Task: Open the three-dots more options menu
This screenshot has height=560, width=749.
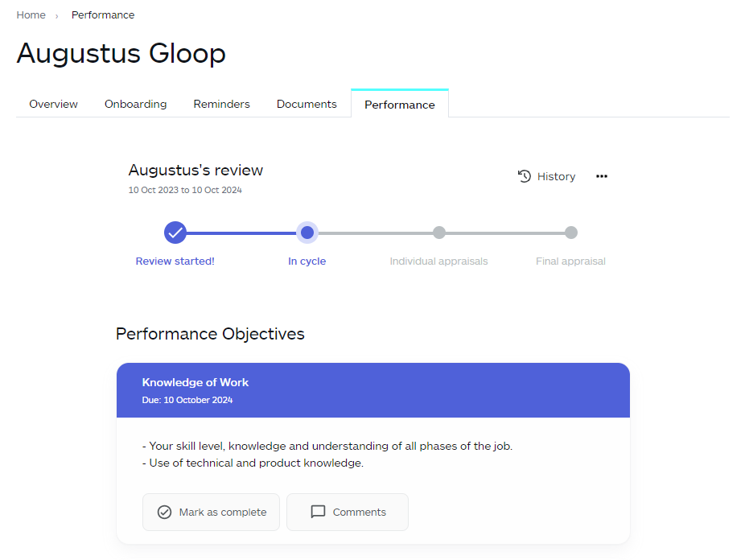Action: click(x=602, y=176)
